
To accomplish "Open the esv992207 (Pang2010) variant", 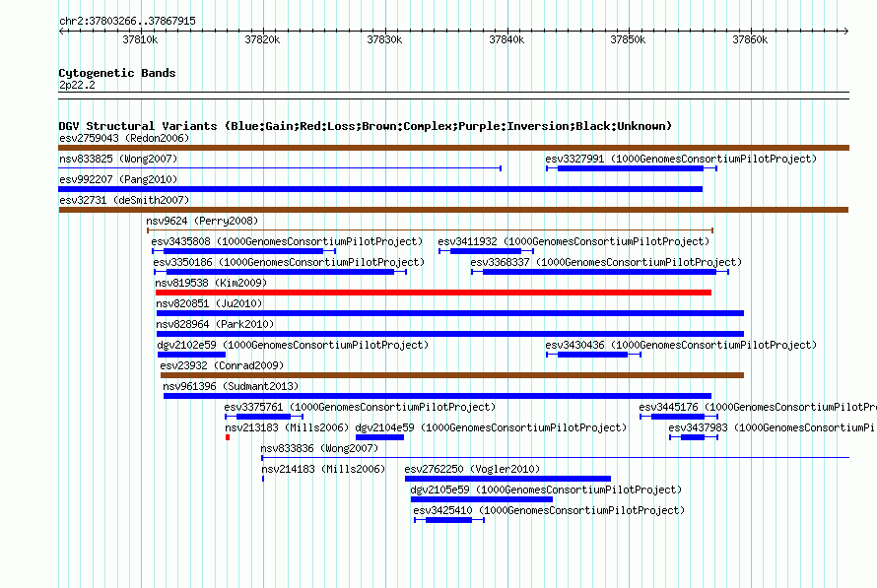I will (118, 179).
